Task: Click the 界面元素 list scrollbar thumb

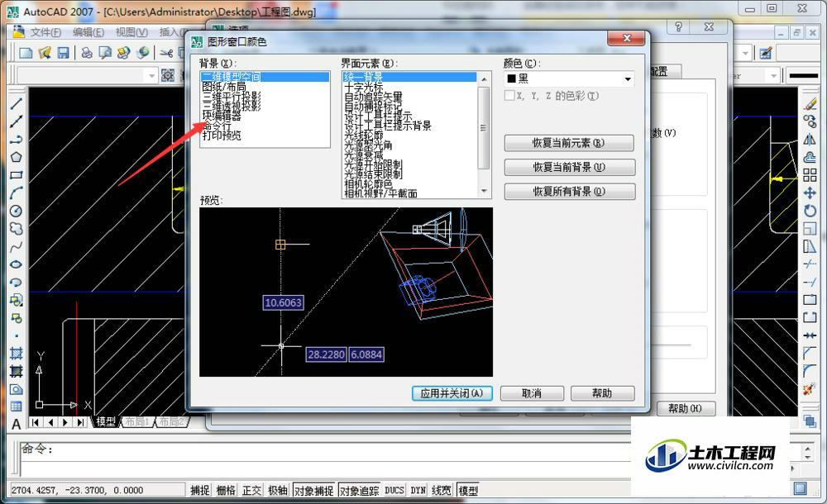Action: coord(484,127)
